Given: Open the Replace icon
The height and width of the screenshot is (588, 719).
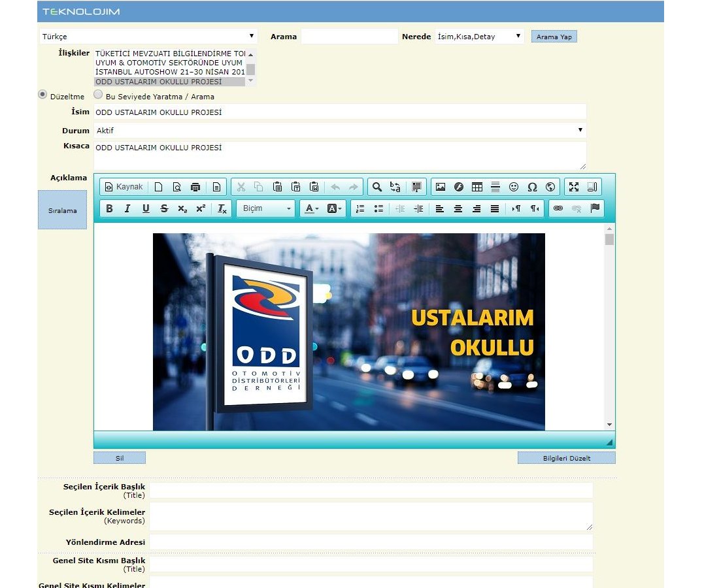Looking at the screenshot, I should click(395, 187).
